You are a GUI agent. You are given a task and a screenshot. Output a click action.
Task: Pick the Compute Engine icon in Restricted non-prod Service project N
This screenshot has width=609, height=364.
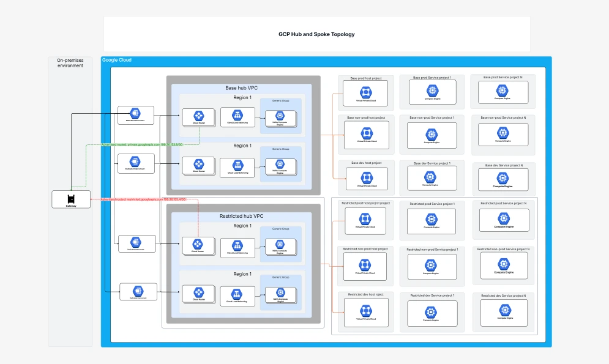(x=504, y=264)
